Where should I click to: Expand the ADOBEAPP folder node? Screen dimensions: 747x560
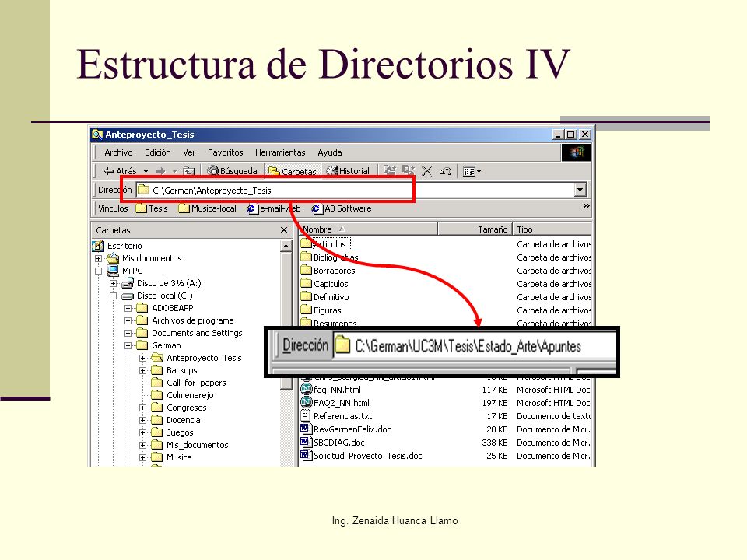128,308
